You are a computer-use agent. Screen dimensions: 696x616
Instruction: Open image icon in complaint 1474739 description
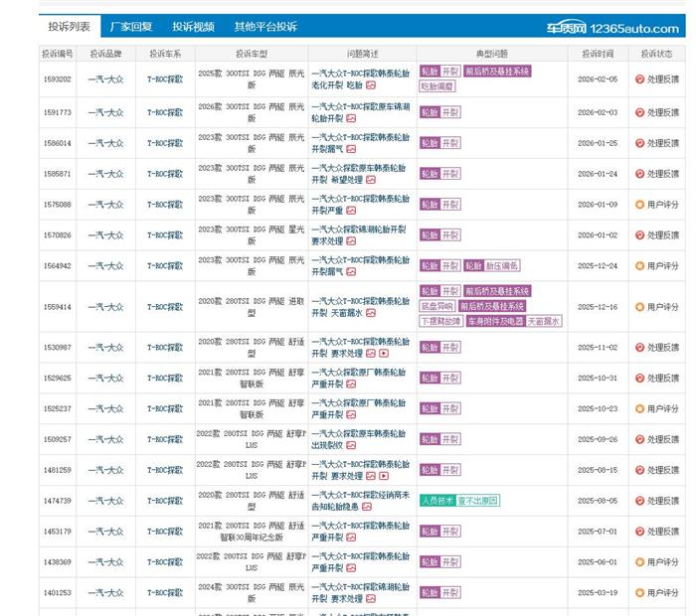[367, 506]
